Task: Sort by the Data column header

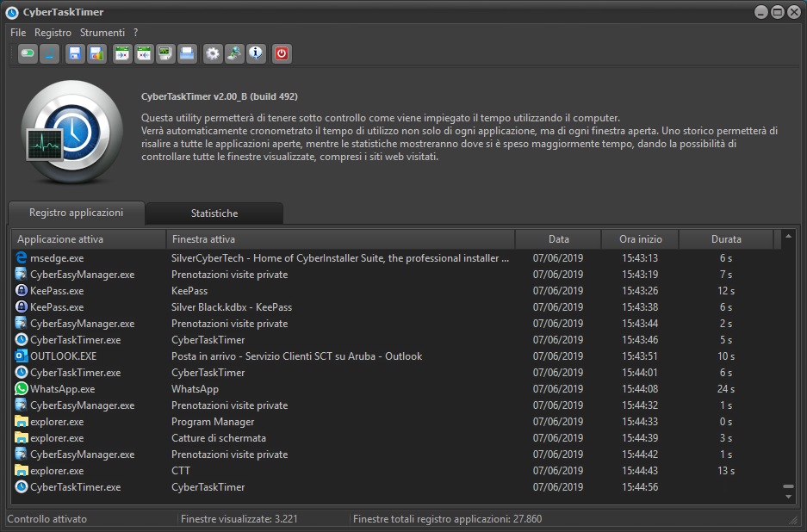Action: click(558, 239)
